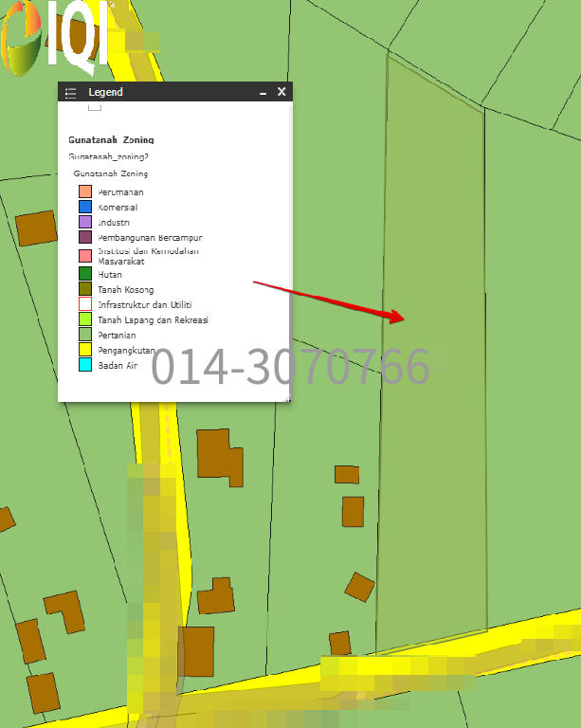Click the Legend list icon in panel header
Image resolution: width=581 pixels, height=728 pixels.
70,93
